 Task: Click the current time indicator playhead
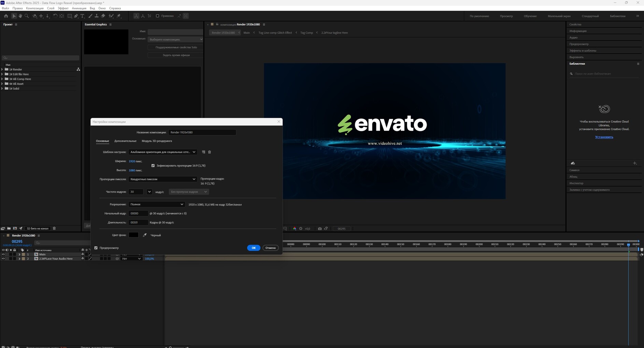coord(628,245)
